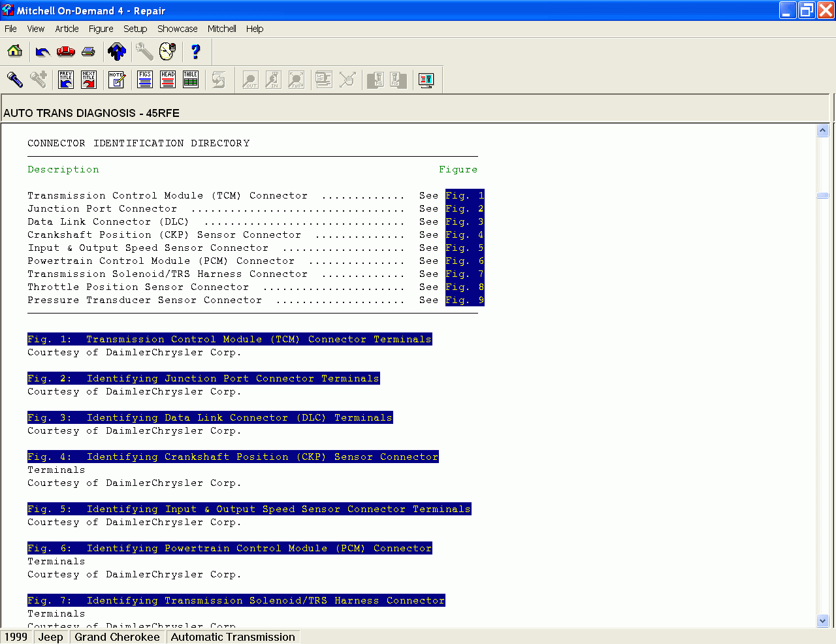Click the AUTO TRANS DIAGNOSIS - 45RFE heading
This screenshot has height=644, width=836.
pos(91,113)
